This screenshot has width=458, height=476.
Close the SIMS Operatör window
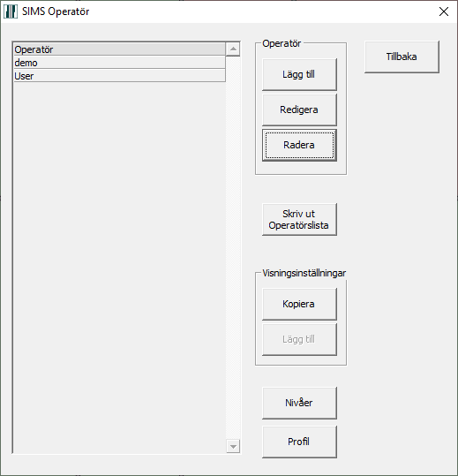[x=444, y=11]
